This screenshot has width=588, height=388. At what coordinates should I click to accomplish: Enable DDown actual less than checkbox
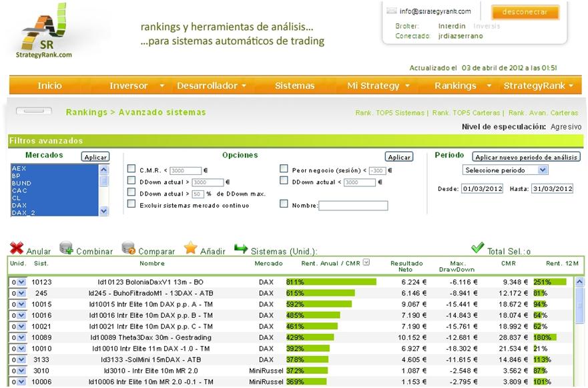(x=284, y=180)
